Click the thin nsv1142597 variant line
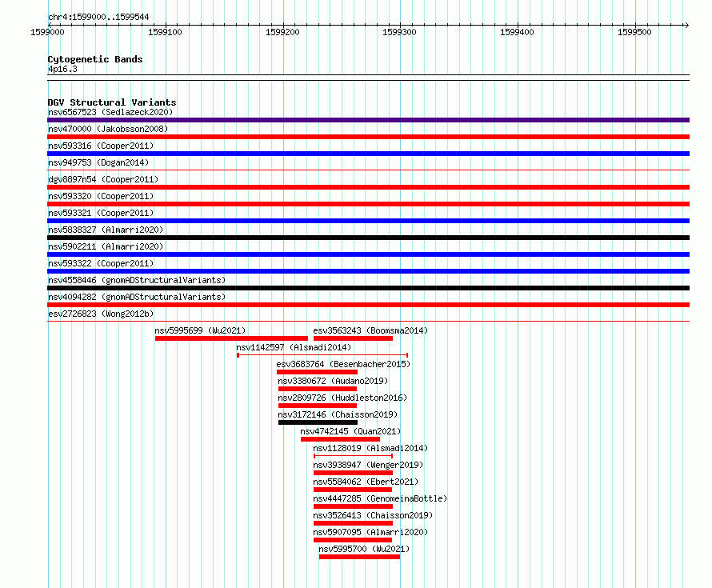The width and height of the screenshot is (712, 588). click(322, 355)
